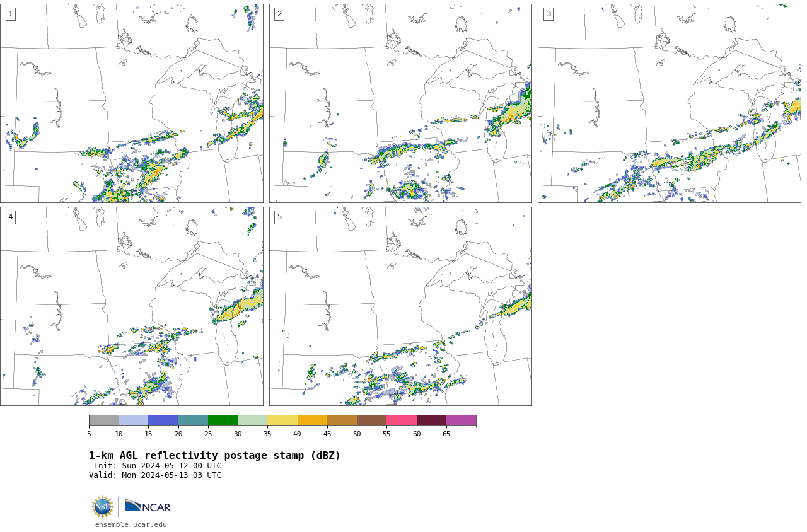Click the colorbar tick label 50
The width and height of the screenshot is (807, 532).
pyautogui.click(x=357, y=434)
